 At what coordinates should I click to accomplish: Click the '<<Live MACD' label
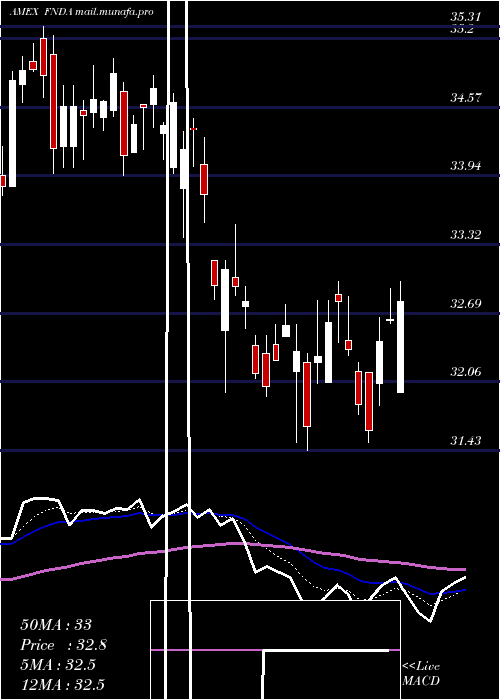421,674
